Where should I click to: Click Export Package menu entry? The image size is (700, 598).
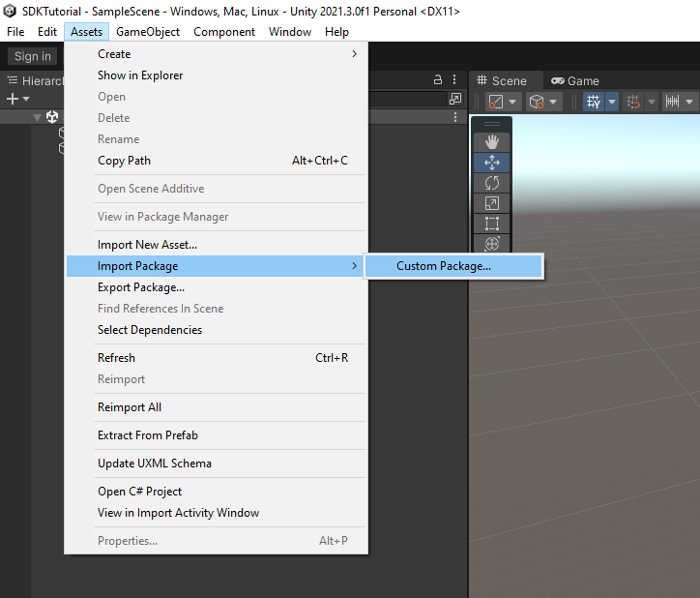141,287
